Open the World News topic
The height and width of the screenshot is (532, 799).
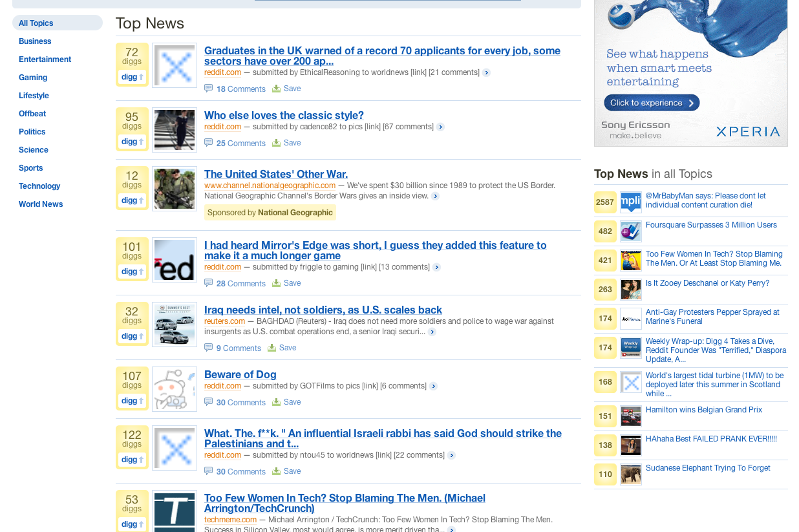point(41,204)
